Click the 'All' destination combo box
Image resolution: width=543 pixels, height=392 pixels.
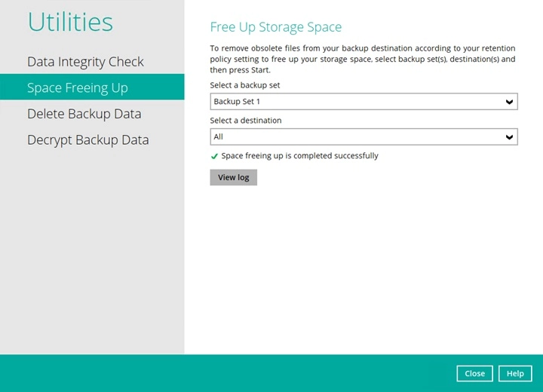coord(354,137)
